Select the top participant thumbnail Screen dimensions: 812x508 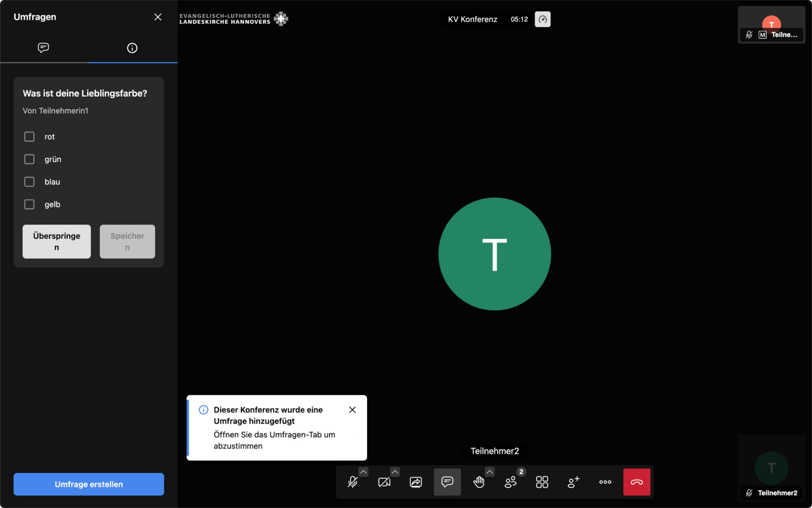pyautogui.click(x=771, y=25)
